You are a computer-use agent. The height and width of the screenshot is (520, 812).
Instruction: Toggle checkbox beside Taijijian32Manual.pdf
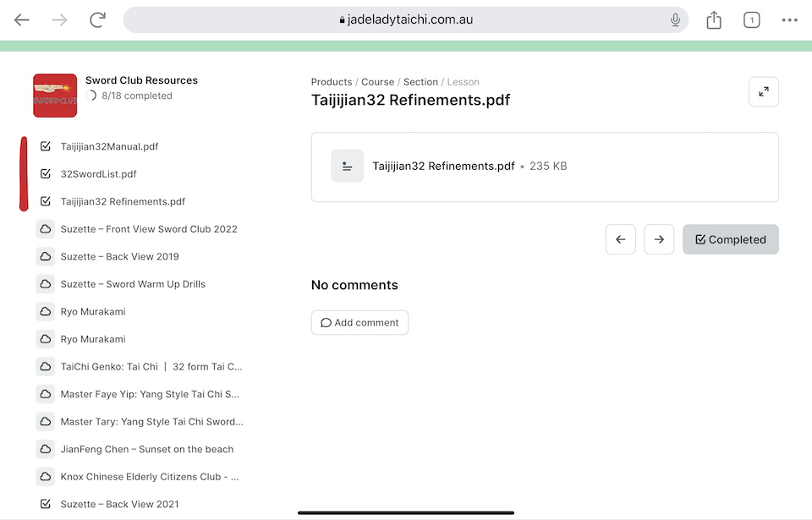46,146
